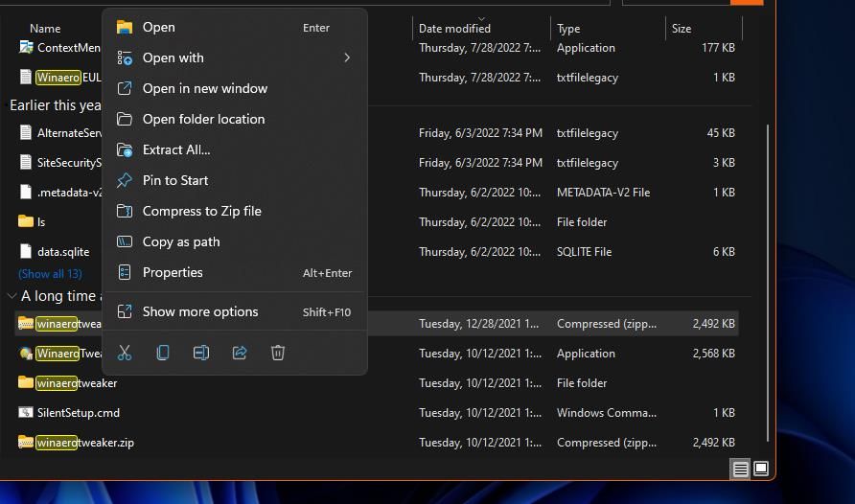Click the Cut scissors icon

[125, 353]
